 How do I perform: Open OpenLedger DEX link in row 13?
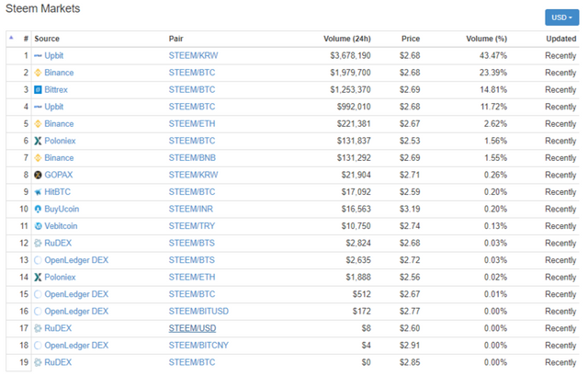click(x=76, y=260)
